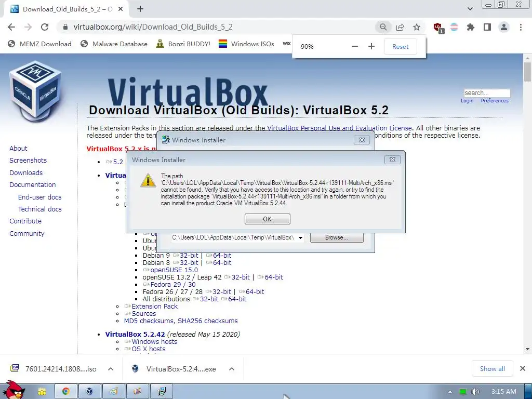
Task: Open Malware Database bookmark
Action: coord(114,44)
